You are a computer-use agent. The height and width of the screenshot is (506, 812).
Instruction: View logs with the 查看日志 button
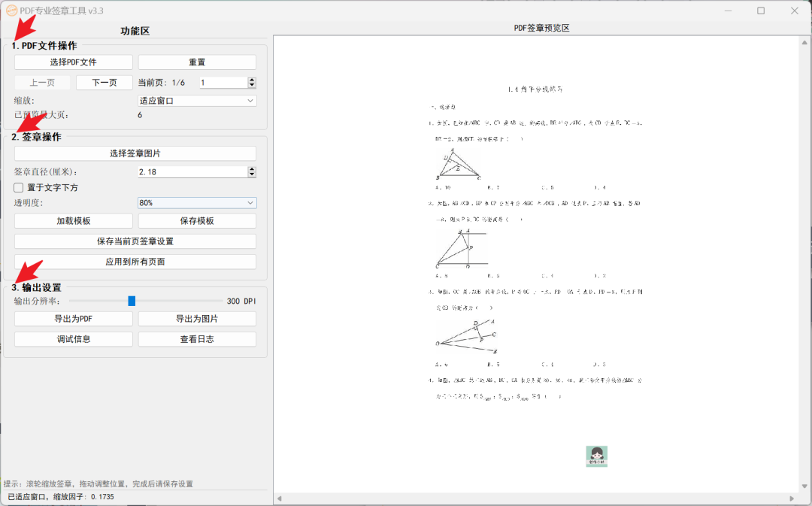[x=196, y=338]
